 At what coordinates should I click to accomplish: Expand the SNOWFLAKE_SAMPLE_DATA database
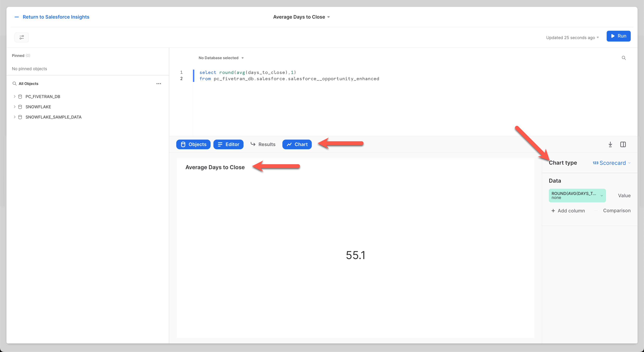(x=15, y=117)
